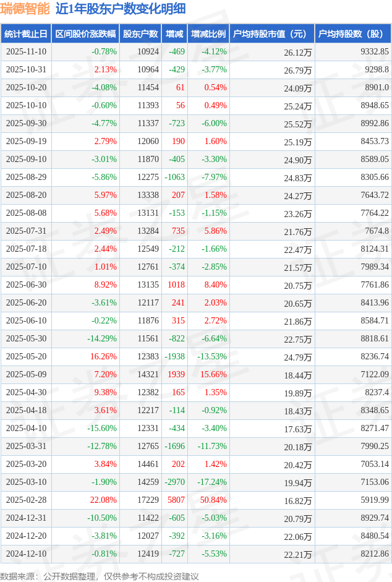Click the 区间股价涨跌幅 column header
The height and width of the screenshot is (582, 392).
point(85,34)
